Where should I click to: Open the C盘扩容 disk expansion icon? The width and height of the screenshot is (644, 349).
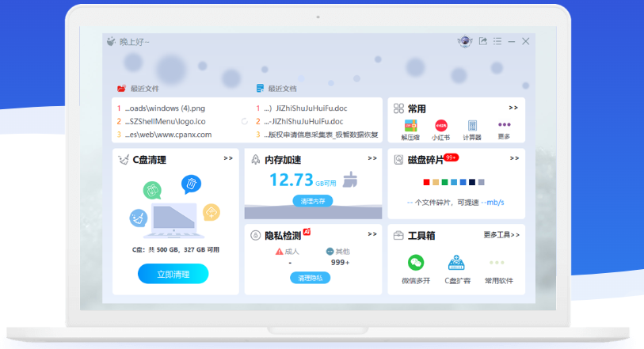pyautogui.click(x=456, y=263)
